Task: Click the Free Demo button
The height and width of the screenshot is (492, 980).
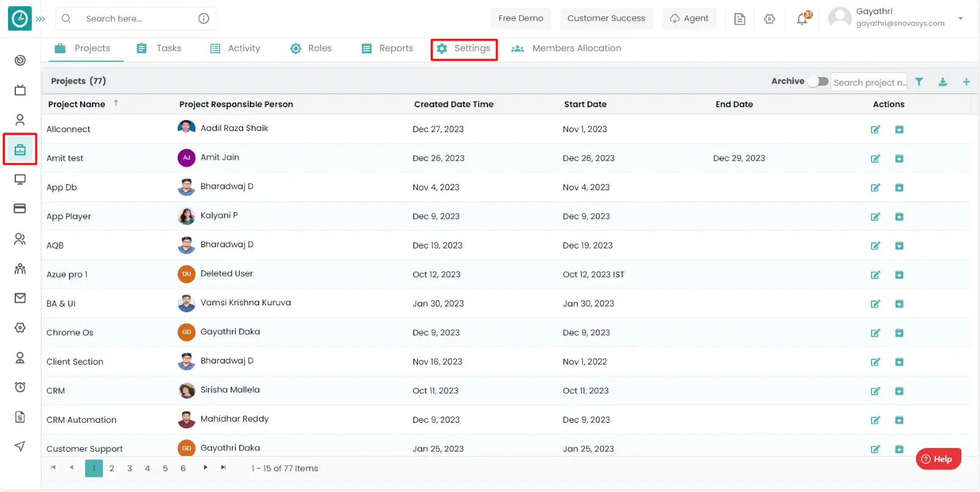Action: (x=521, y=18)
